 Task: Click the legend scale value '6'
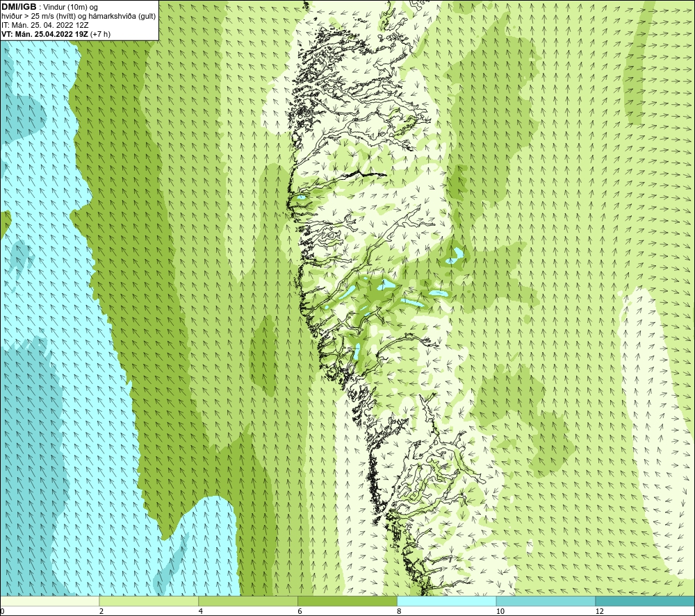pos(300,611)
